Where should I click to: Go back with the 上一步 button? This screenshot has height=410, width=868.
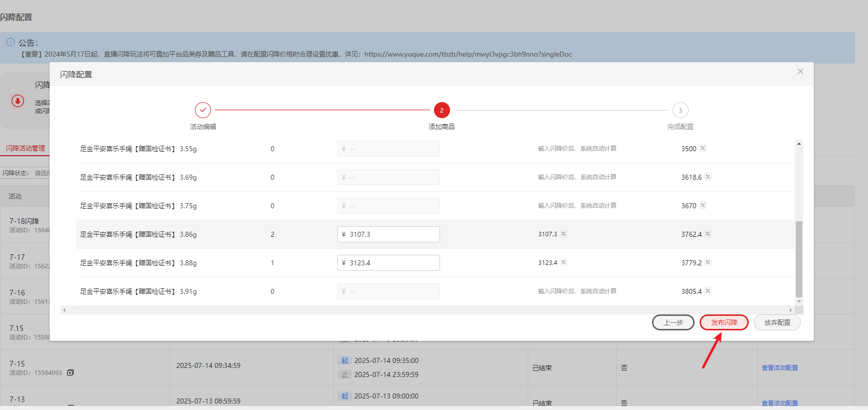pyautogui.click(x=673, y=322)
